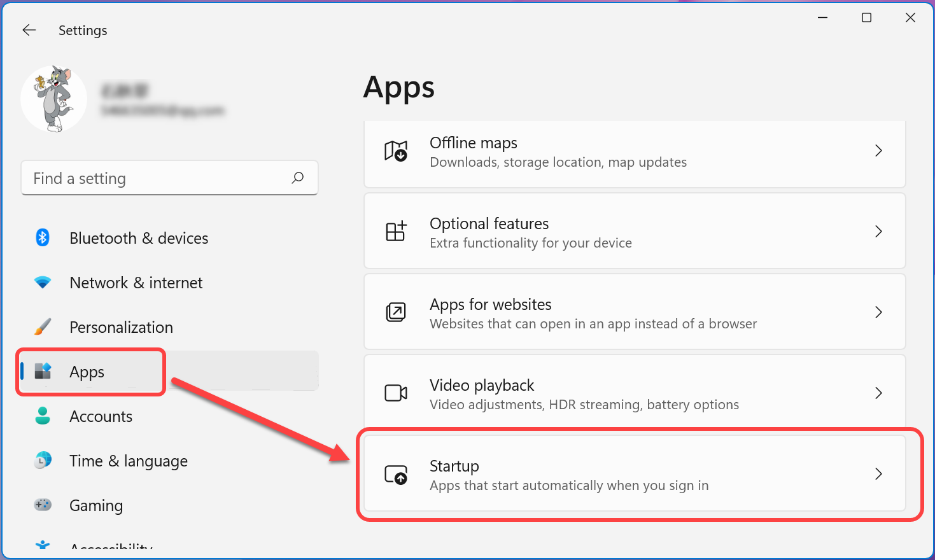Expand Offline maps with its chevron

(878, 151)
